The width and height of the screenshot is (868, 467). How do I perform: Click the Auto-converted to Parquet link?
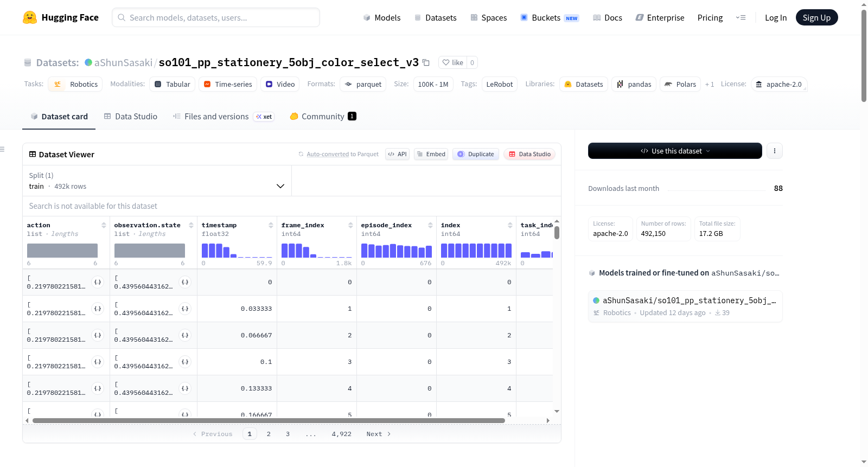[x=342, y=154]
